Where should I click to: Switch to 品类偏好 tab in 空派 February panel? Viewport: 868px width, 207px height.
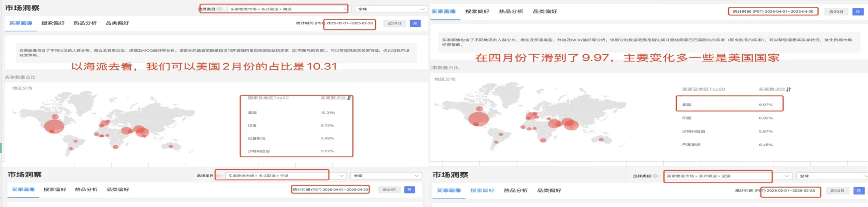[x=549, y=191]
